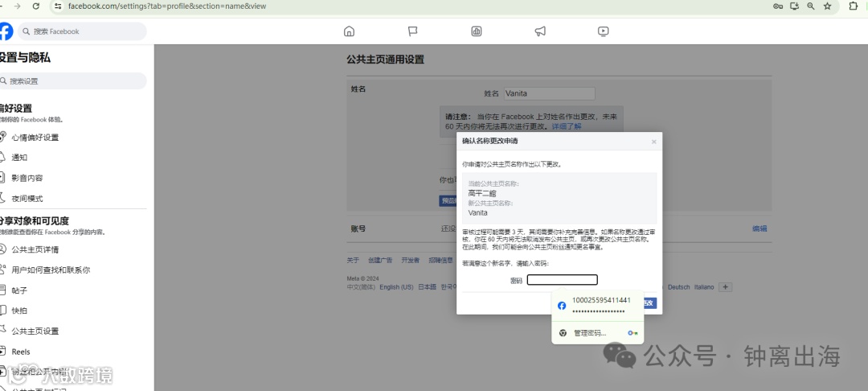Open the zoom magnifier icon in address bar

pyautogui.click(x=811, y=6)
